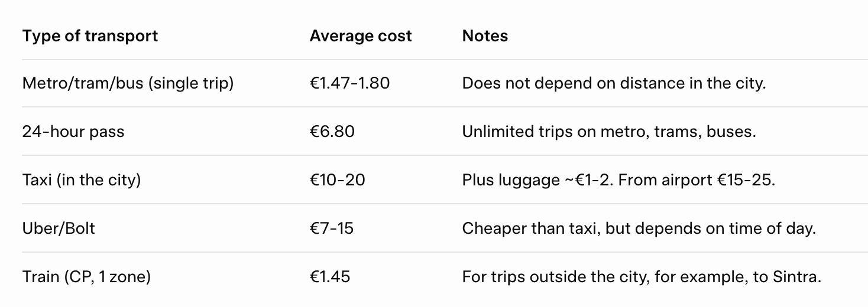
Task: Click the "Does not depend on distance" note
Action: coord(613,83)
